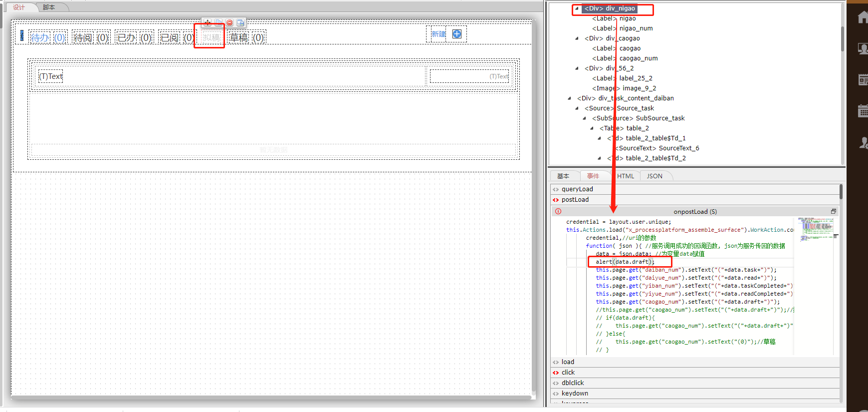
Task: Click the home icon in right sidebar
Action: [x=863, y=18]
